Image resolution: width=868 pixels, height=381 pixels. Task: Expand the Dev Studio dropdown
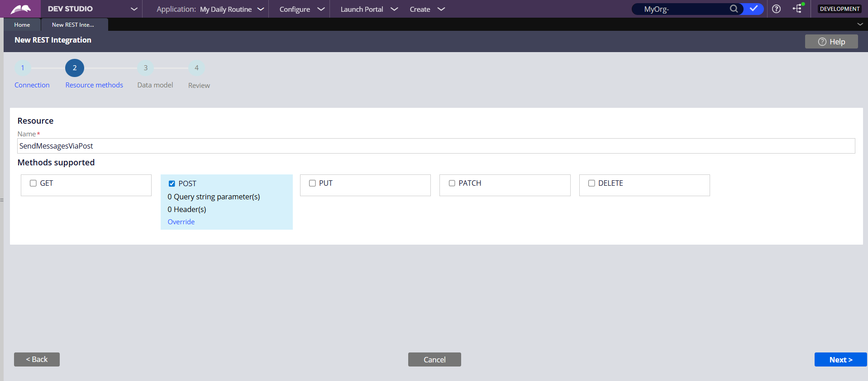click(134, 9)
